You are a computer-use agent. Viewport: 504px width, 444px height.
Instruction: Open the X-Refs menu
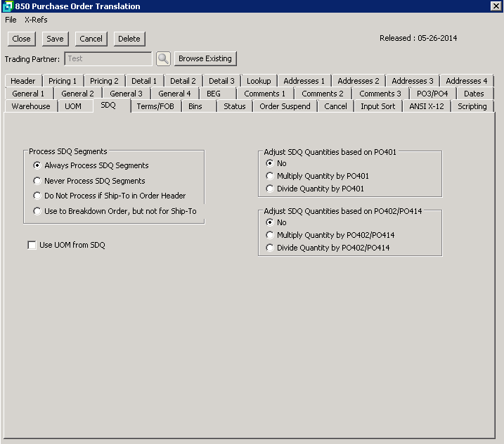[x=36, y=20]
